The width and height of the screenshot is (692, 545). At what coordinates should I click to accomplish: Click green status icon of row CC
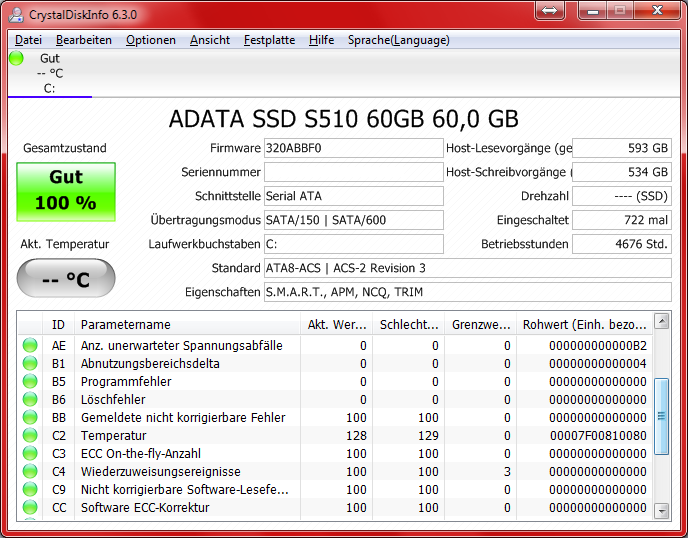(30, 507)
